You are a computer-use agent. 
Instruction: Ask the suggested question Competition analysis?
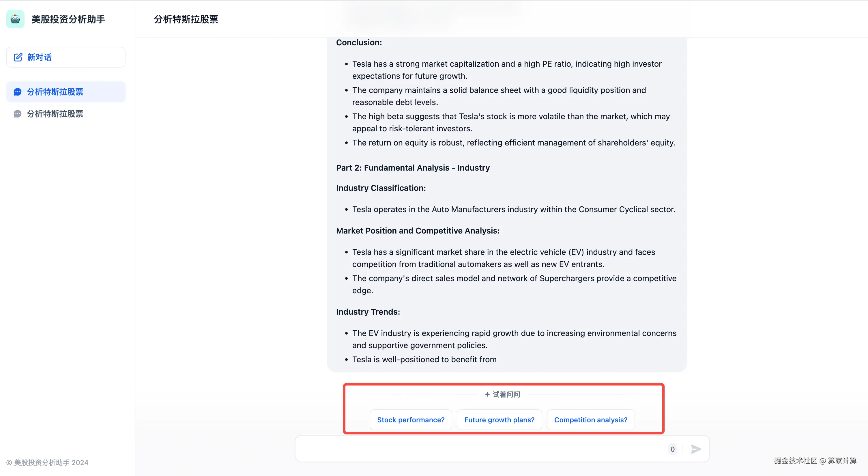(591, 420)
